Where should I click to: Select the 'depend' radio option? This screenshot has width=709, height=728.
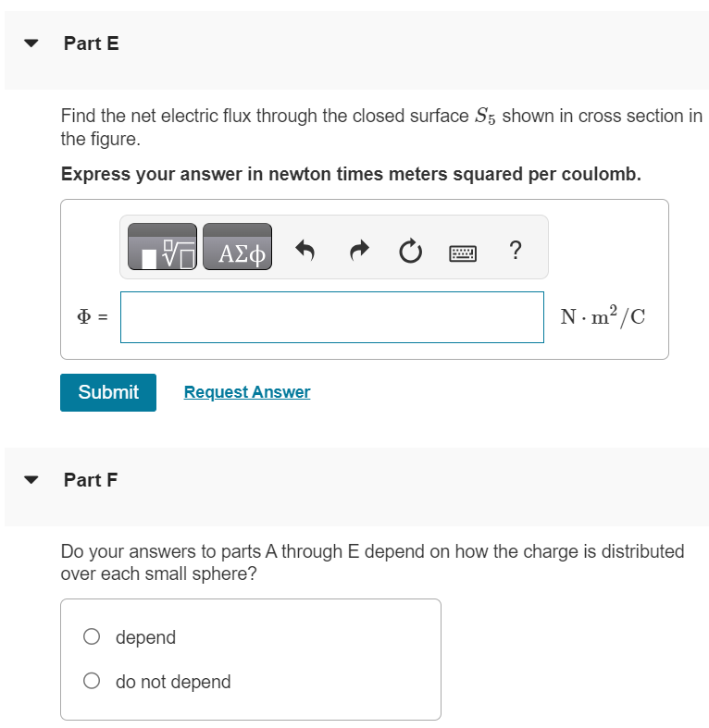tap(92, 636)
